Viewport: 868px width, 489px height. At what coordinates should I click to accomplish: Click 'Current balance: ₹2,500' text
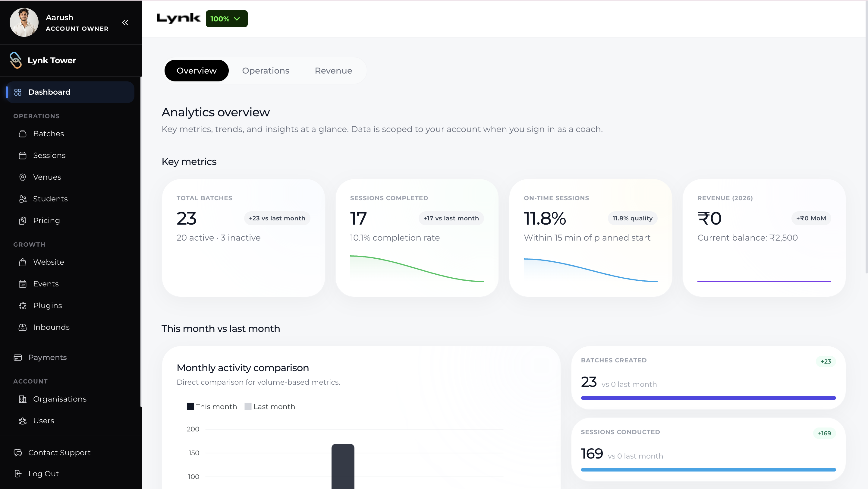pos(747,238)
